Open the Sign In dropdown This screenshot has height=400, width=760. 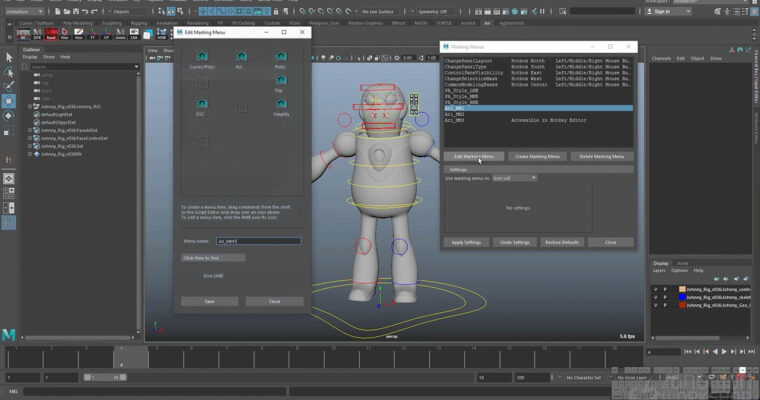click(x=669, y=11)
